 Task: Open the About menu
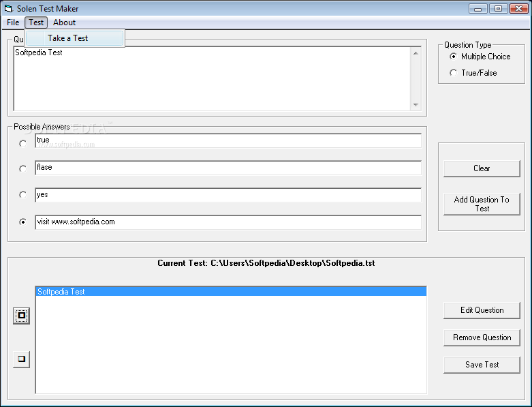[64, 22]
